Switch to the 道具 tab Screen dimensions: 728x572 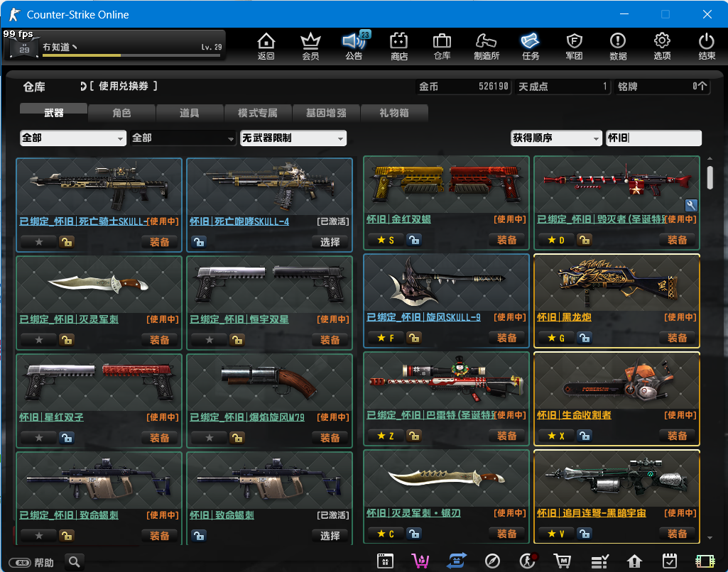pos(190,112)
